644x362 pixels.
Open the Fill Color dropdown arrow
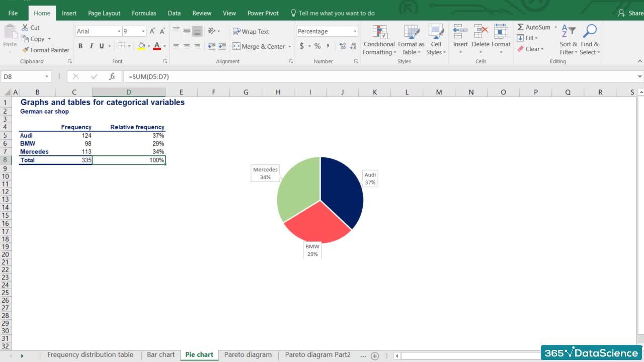(149, 46)
